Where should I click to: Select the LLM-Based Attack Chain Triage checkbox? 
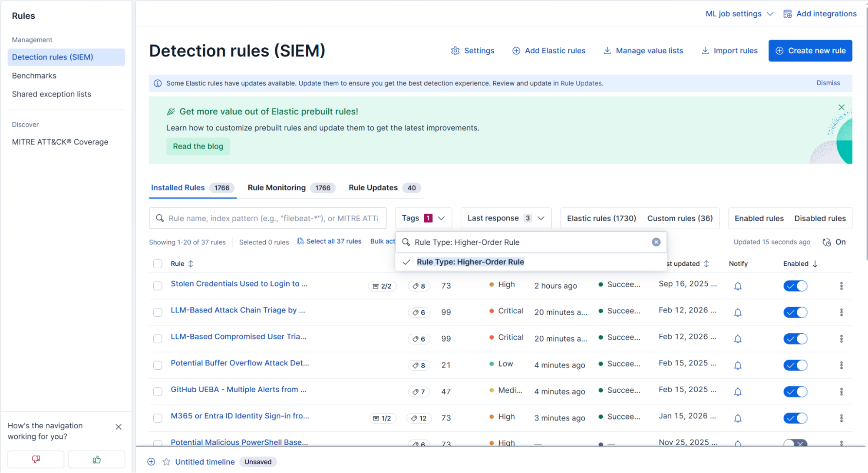(158, 312)
